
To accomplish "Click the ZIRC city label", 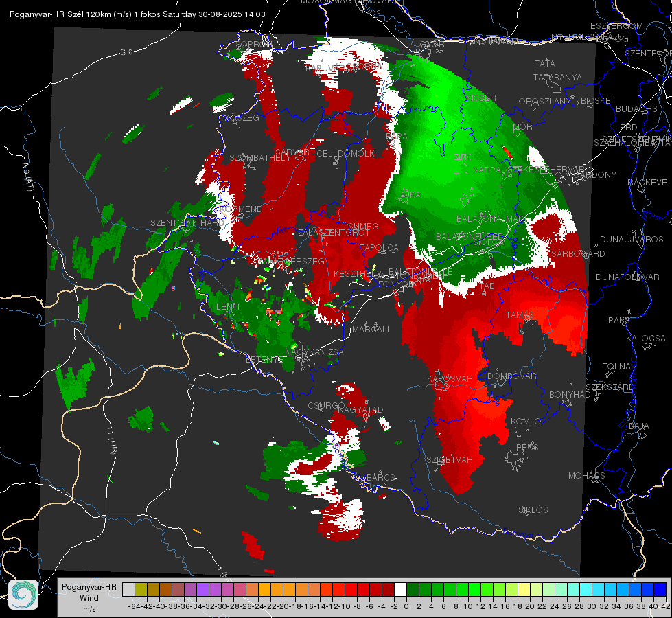I will (464, 157).
